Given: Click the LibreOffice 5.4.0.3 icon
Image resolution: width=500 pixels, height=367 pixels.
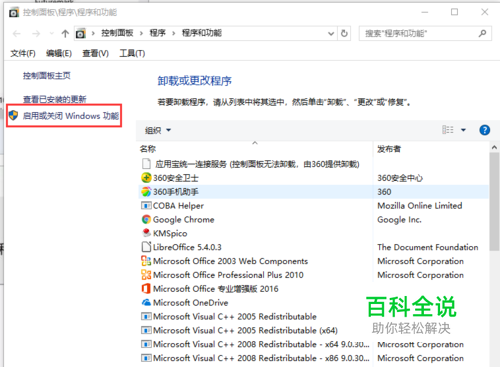Looking at the screenshot, I should click(146, 247).
